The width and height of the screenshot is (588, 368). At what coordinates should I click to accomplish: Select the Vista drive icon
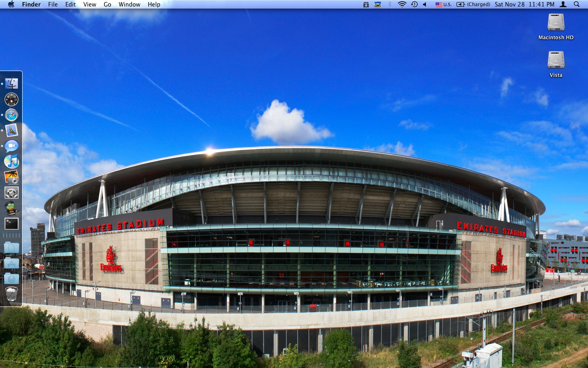point(556,64)
